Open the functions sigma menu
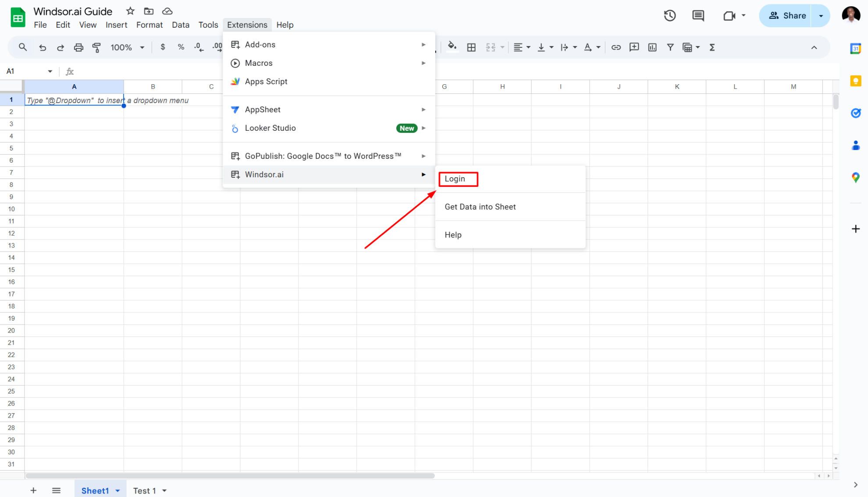Viewport: 868px width, 497px height. coord(712,47)
